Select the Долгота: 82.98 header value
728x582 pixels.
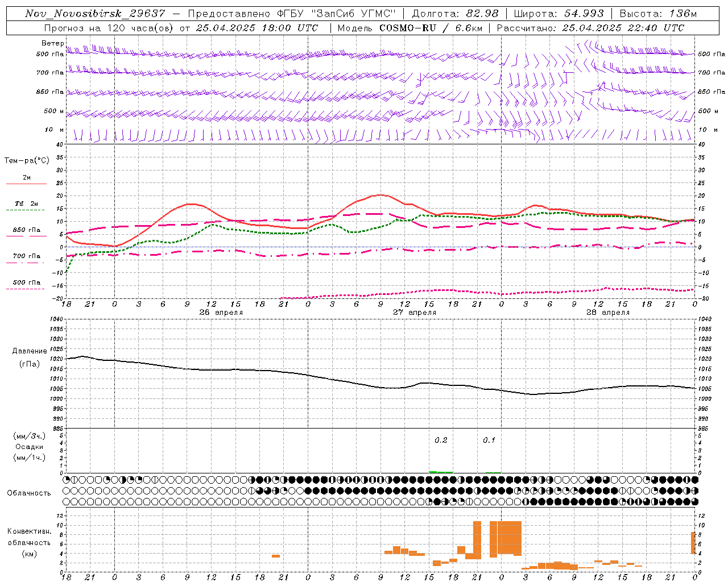[455, 14]
